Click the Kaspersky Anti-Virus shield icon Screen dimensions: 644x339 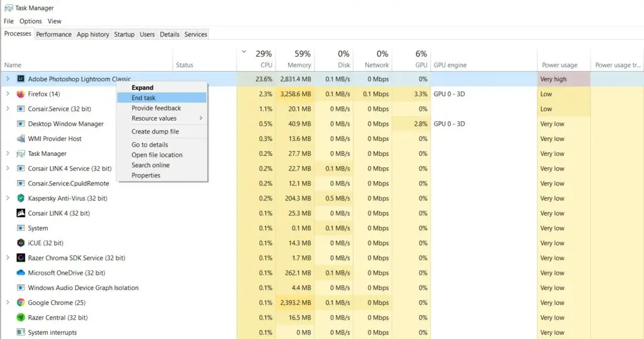click(x=21, y=198)
